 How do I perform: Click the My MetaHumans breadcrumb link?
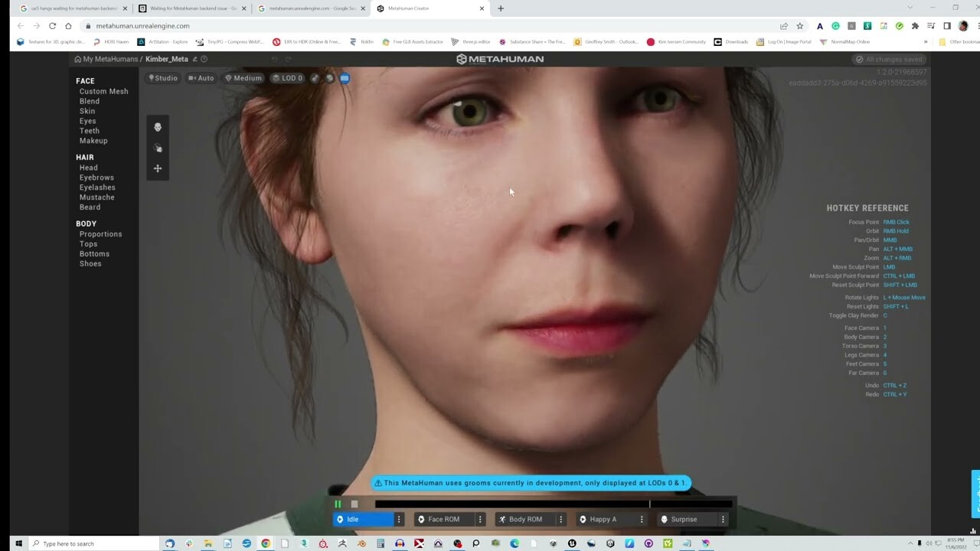(109, 58)
